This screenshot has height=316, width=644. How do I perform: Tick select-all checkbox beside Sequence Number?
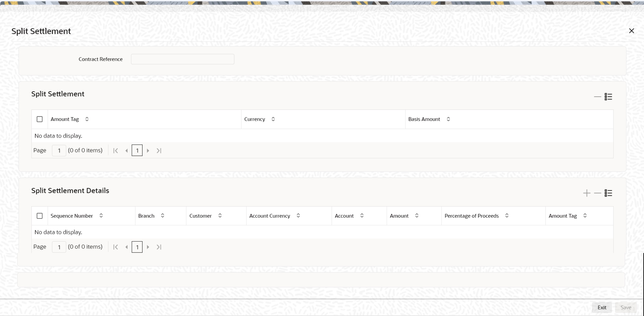coord(40,216)
